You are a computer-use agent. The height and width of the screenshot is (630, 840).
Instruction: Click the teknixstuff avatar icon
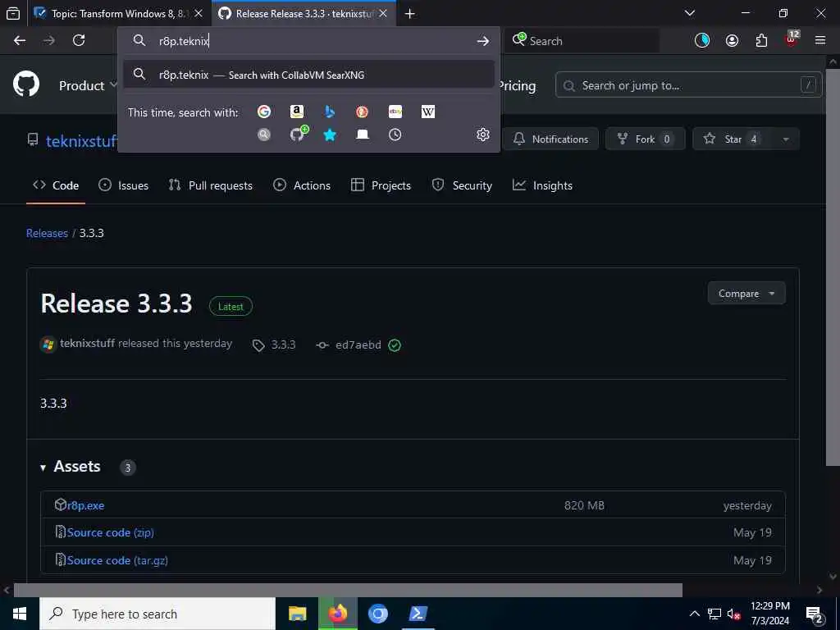pyautogui.click(x=48, y=344)
